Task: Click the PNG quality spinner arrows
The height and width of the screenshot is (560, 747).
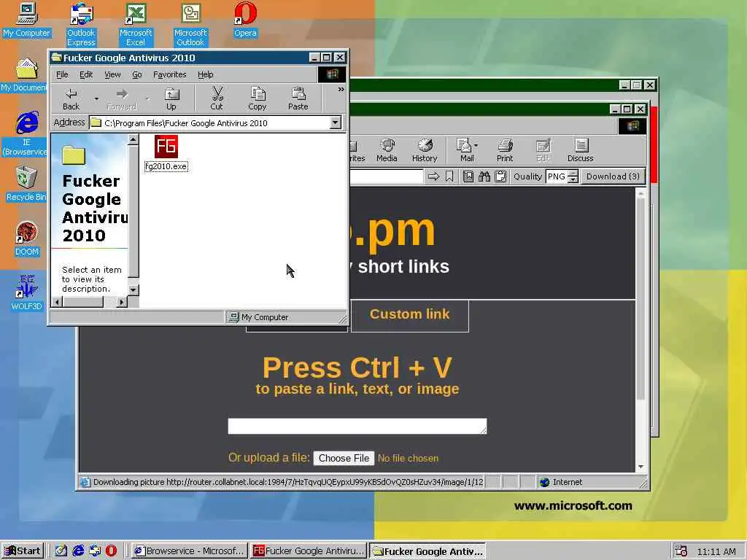Action: pyautogui.click(x=573, y=176)
